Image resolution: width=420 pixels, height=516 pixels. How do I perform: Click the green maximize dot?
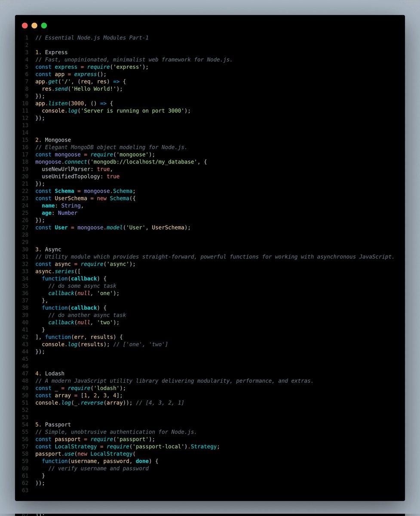[x=44, y=26]
